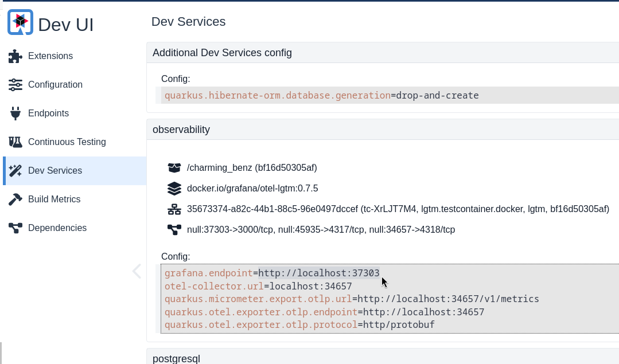The image size is (619, 364).
Task: Click the Dependencies graph icon
Action: 15,228
